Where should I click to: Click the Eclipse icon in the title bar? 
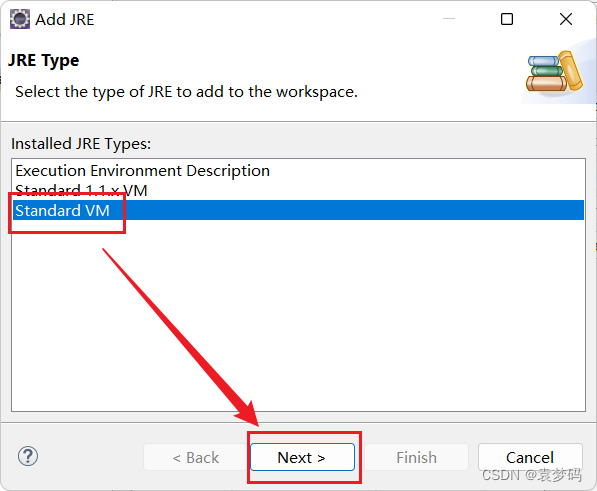click(x=19, y=19)
